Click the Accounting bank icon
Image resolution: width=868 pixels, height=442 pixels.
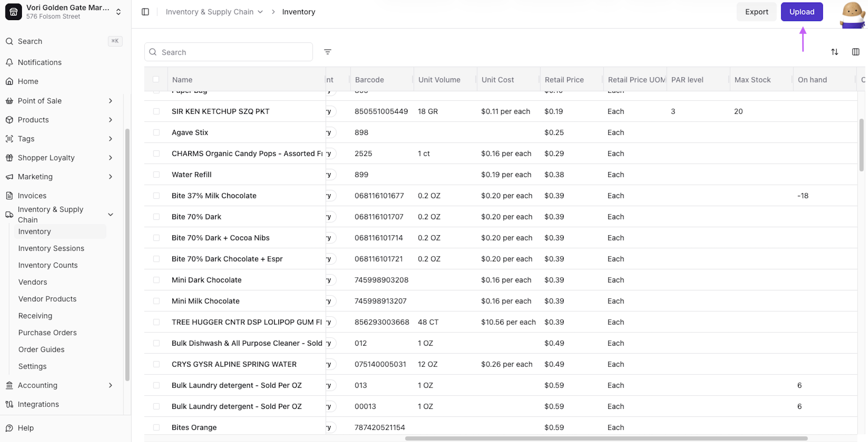pos(9,385)
